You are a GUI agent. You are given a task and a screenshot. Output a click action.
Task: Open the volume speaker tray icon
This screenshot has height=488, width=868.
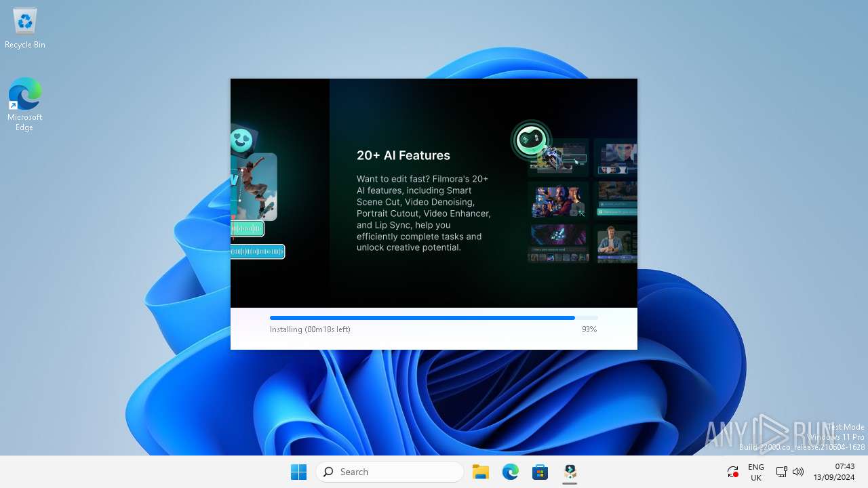tap(798, 472)
